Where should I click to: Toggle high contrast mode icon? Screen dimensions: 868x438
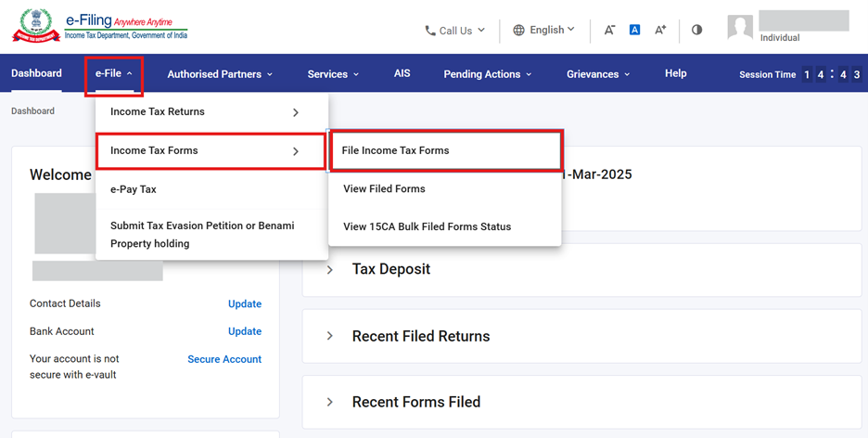[696, 30]
